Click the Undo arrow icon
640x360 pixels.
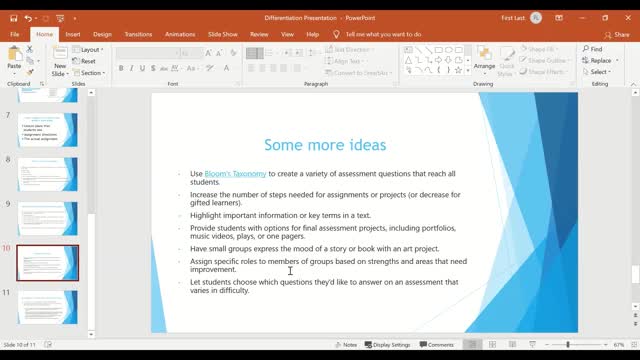click(28, 18)
